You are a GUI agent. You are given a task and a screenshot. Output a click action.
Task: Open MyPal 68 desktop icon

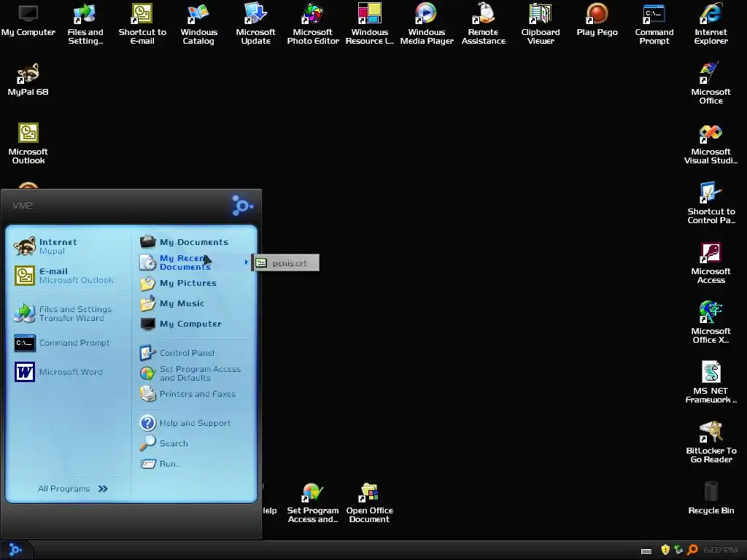coord(28,79)
